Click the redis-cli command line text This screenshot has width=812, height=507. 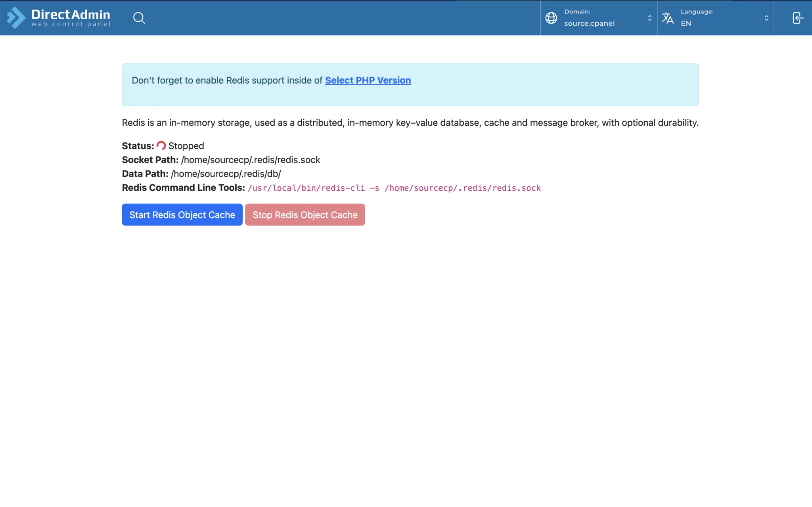click(394, 188)
